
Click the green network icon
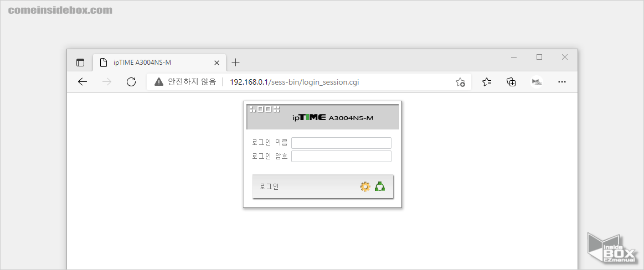tap(380, 186)
